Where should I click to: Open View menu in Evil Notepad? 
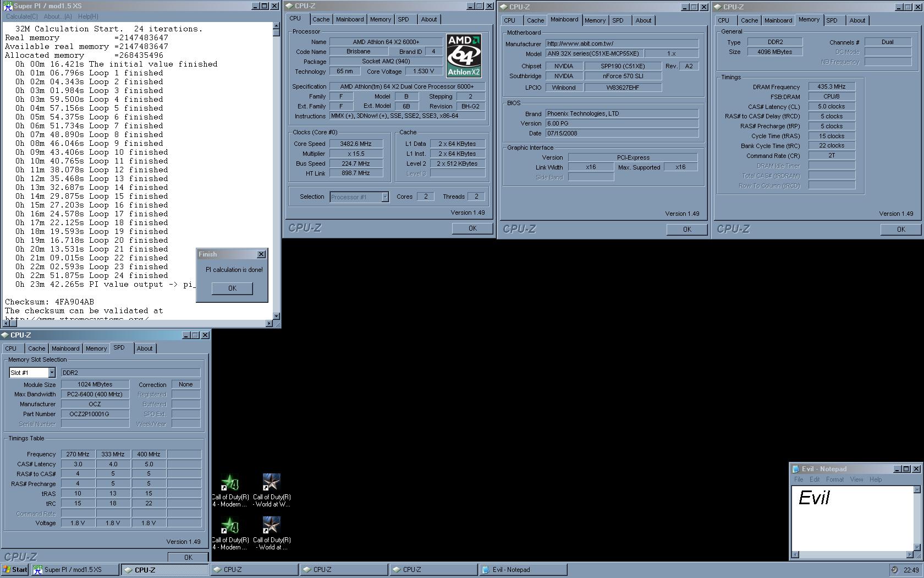pyautogui.click(x=857, y=479)
